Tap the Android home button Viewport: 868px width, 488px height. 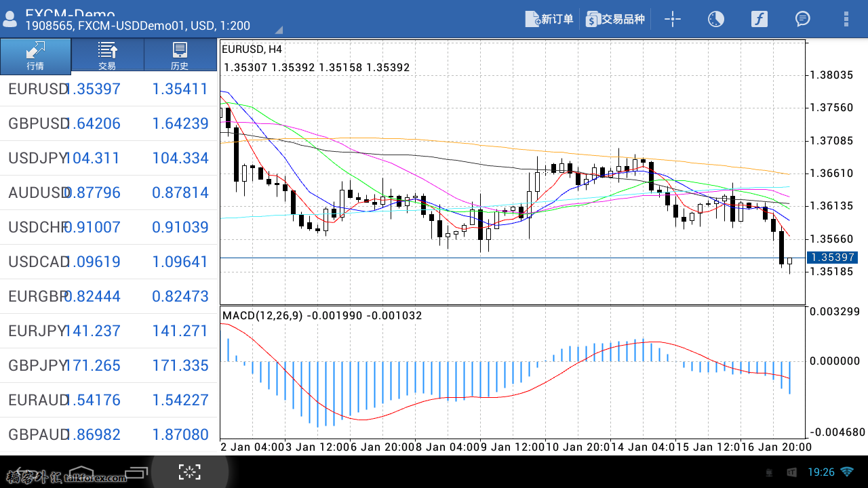tap(80, 473)
